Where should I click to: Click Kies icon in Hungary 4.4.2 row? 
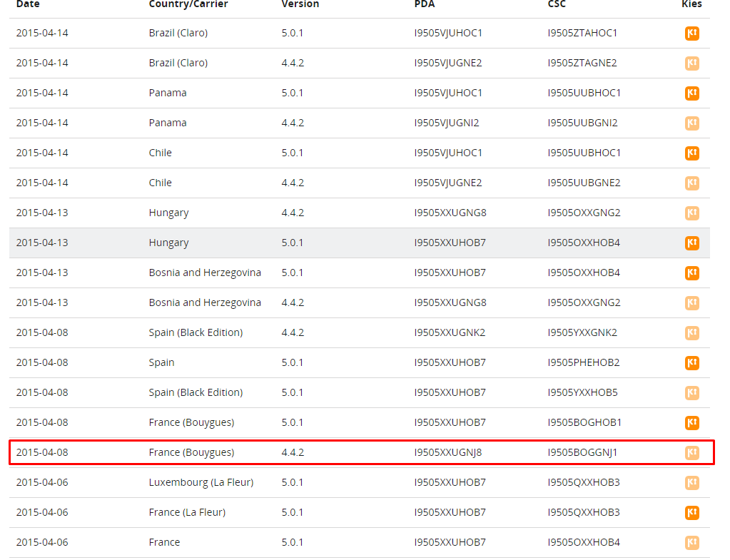(x=692, y=213)
